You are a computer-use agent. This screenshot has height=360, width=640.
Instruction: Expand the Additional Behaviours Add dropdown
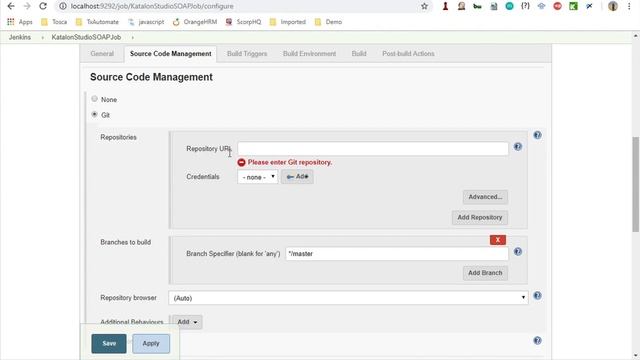click(x=187, y=322)
